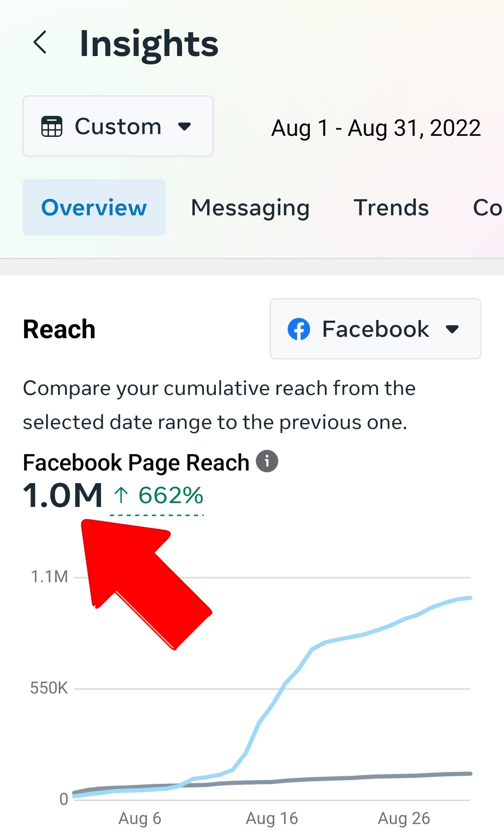Click the 662% increase percentage link

(x=171, y=495)
